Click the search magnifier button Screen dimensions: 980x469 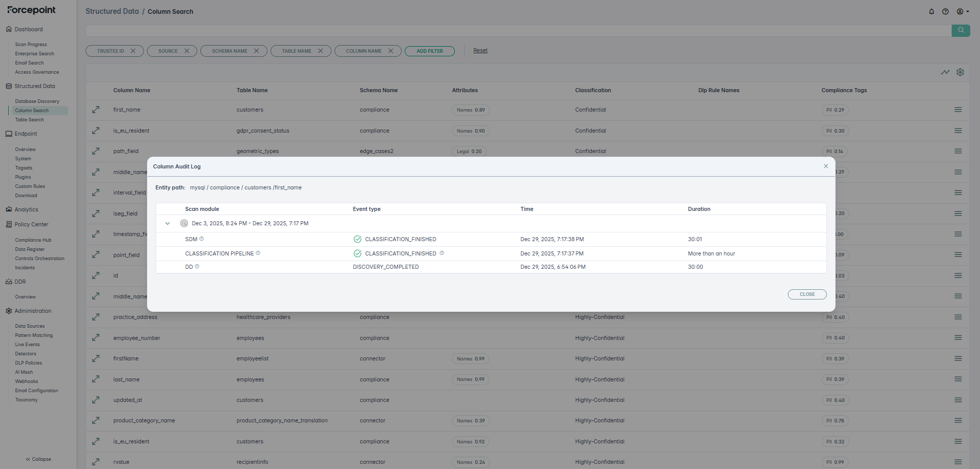point(961,30)
